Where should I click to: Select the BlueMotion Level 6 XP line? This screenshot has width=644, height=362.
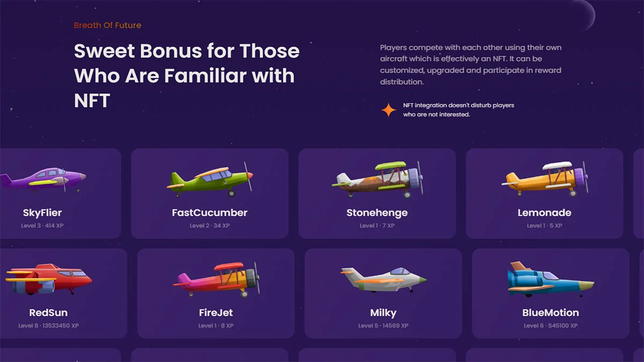(551, 326)
